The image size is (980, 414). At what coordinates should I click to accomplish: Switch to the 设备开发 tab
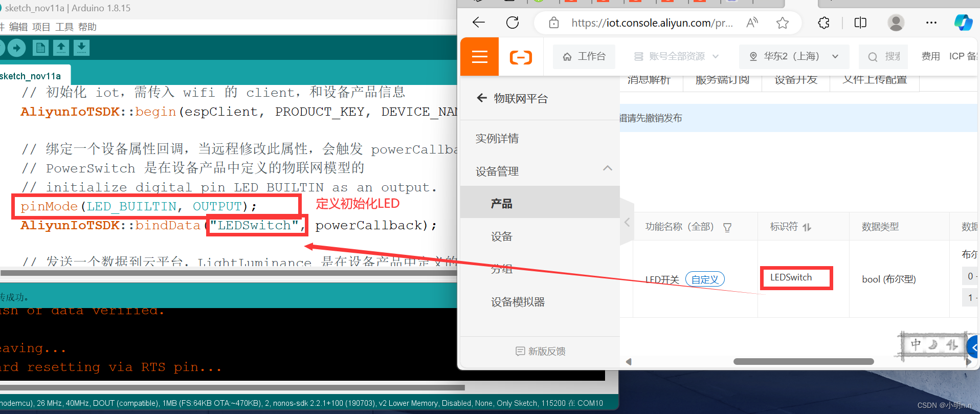click(x=796, y=80)
